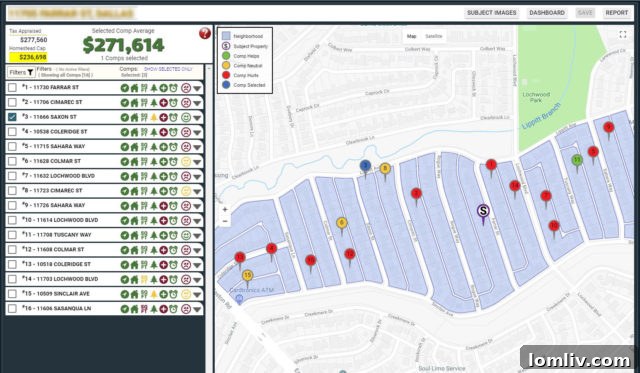Uncheck the box for 11666 Saxon St
Image resolution: width=640 pixels, height=373 pixels.
click(13, 117)
